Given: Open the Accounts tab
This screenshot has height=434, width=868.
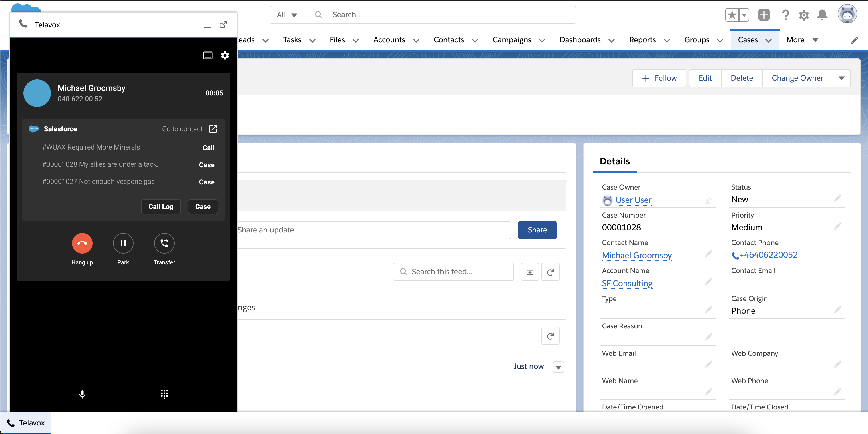Looking at the screenshot, I should [x=389, y=40].
